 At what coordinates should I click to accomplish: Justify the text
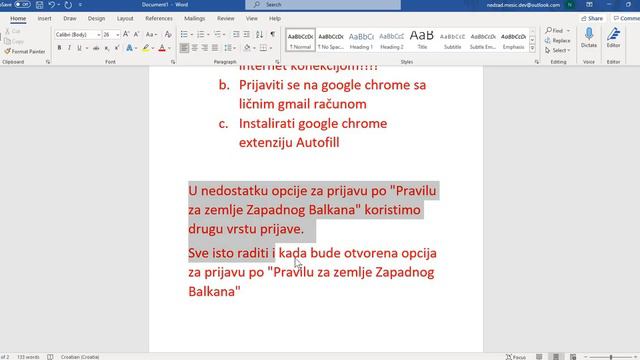[215, 48]
